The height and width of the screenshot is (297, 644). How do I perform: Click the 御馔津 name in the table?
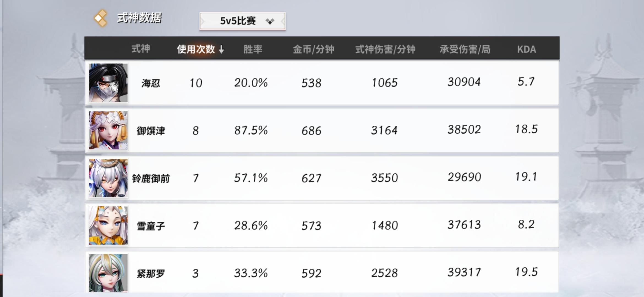[151, 131]
